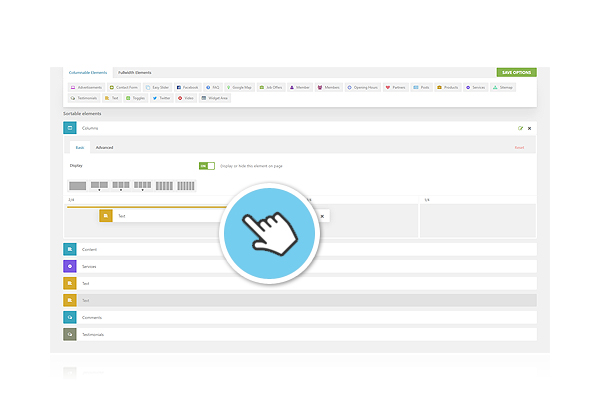Open the Basic settings tab
Image resolution: width=600 pixels, height=420 pixels.
click(x=80, y=148)
